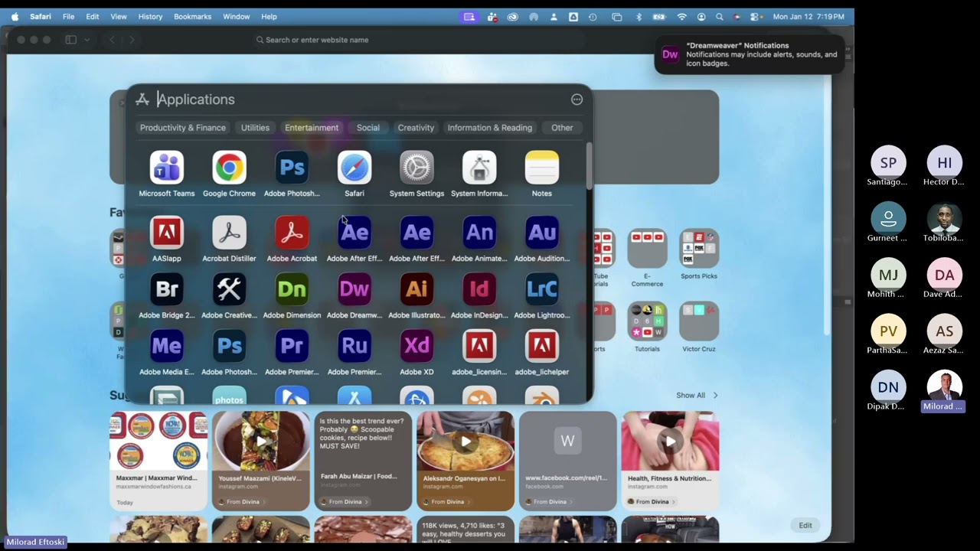Show Entertainment category apps
Screen dimensions: 980x551
(312, 128)
